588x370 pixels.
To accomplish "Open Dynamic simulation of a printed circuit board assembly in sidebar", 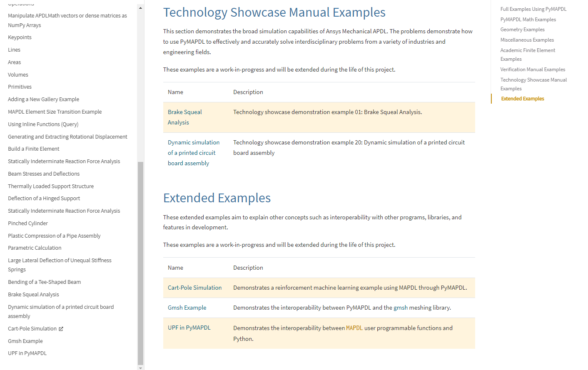I will coord(61,312).
